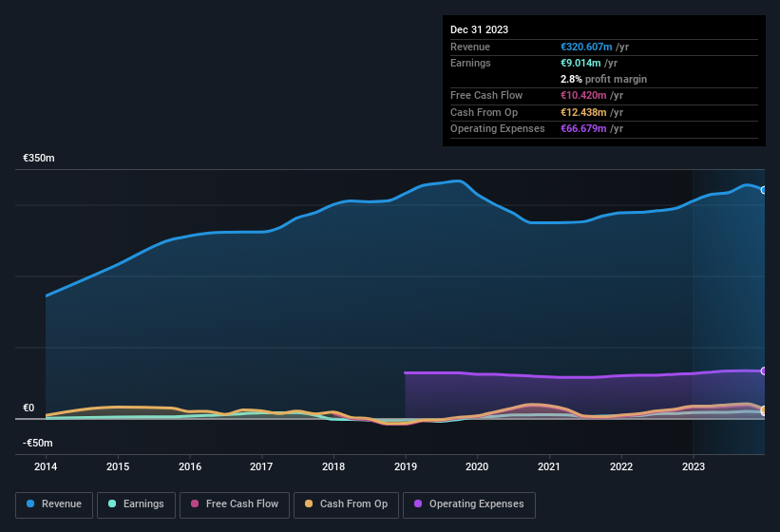Click the blue Revenue endpoint marker
The width and height of the screenshot is (780, 532).
click(x=763, y=190)
